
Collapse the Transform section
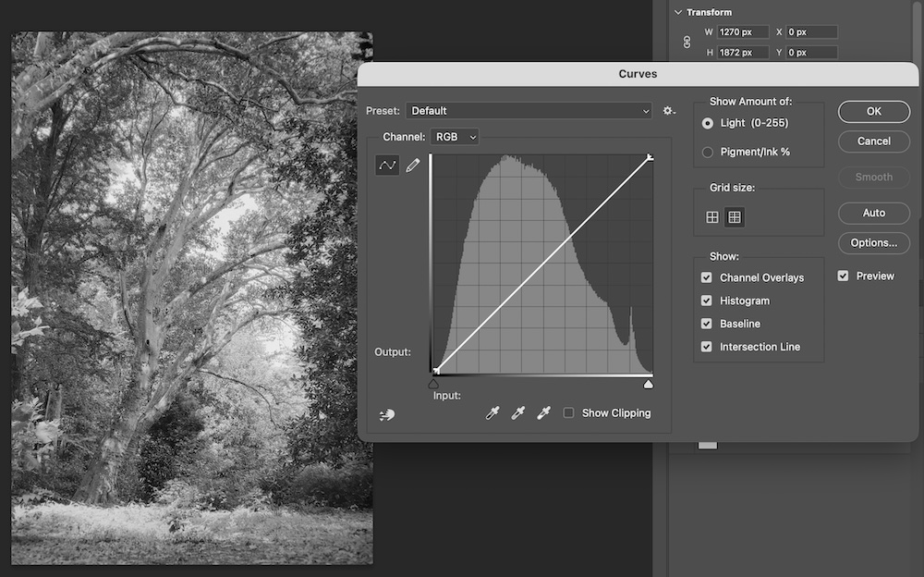tap(678, 12)
